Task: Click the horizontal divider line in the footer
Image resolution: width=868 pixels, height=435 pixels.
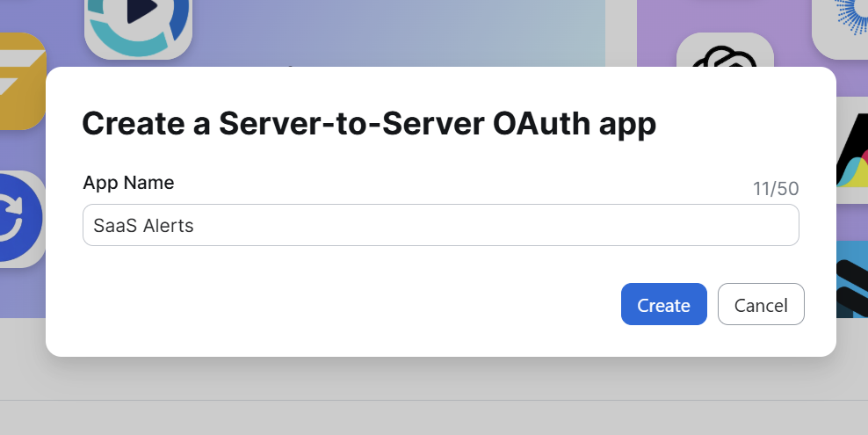Action: click(x=434, y=400)
